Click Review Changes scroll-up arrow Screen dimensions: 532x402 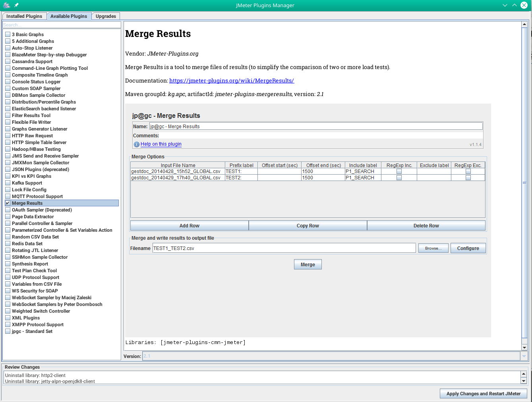pos(524,374)
